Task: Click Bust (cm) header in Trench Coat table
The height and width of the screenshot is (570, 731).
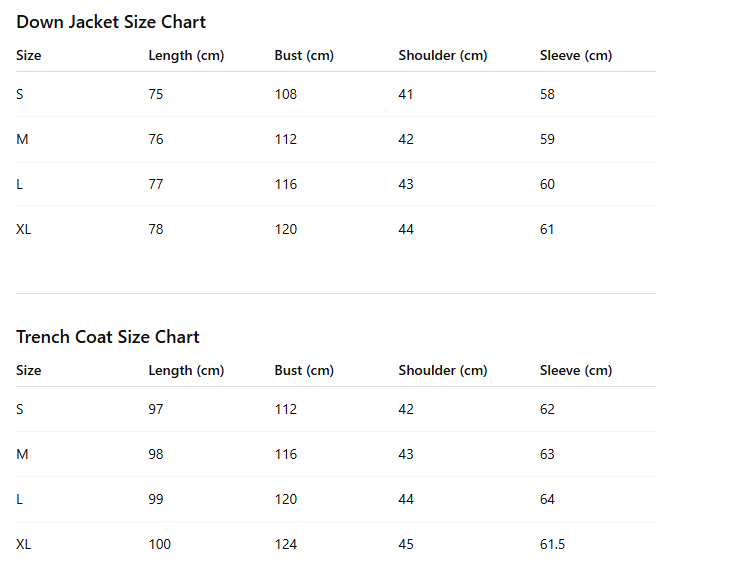Action: (x=304, y=370)
